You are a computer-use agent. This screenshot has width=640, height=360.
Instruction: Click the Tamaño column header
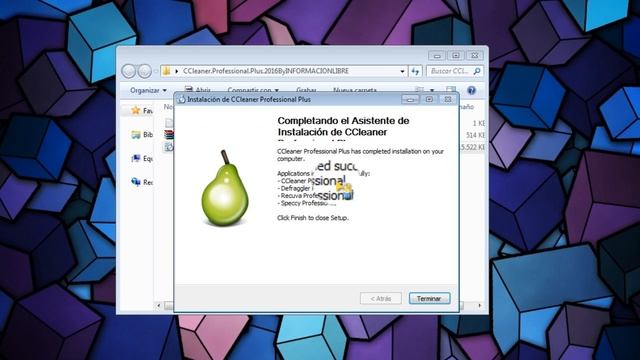pyautogui.click(x=467, y=107)
